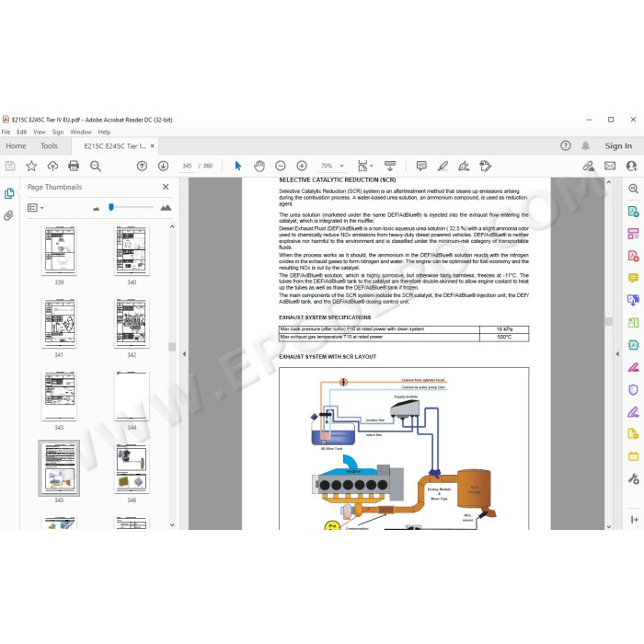Click the Sign In button
This screenshot has height=644, width=644.
tap(618, 145)
